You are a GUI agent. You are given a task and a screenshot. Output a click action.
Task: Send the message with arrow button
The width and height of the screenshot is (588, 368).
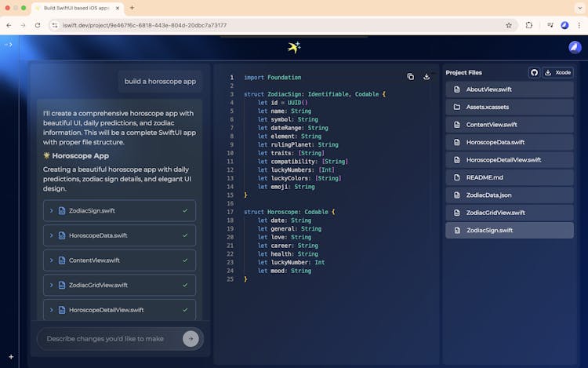click(191, 339)
